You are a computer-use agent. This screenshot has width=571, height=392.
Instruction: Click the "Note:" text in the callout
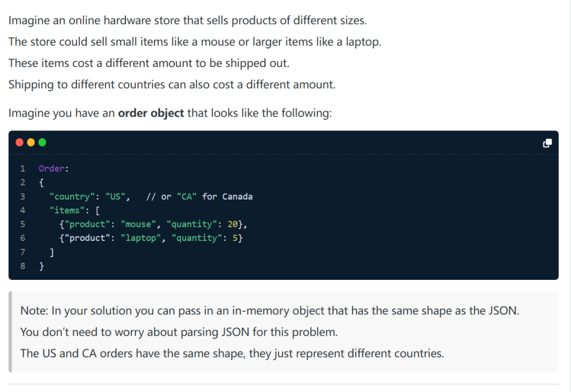point(33,311)
